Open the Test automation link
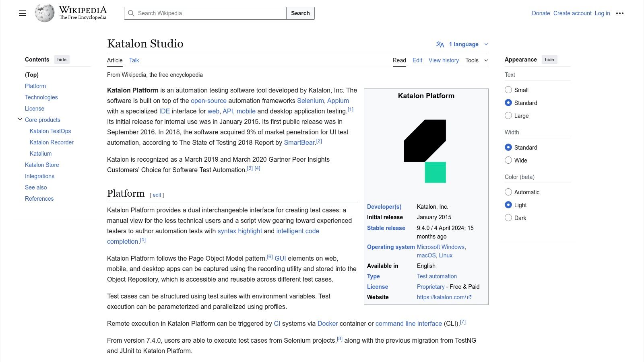This screenshot has width=644, height=362. 437,276
